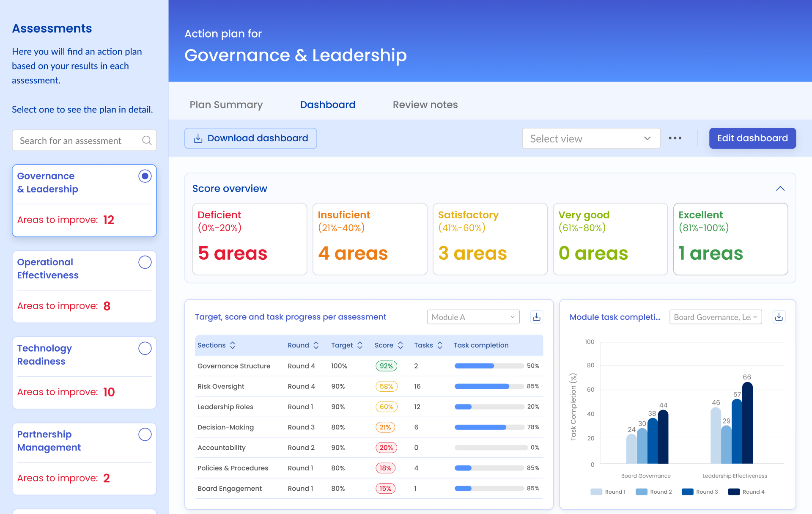The width and height of the screenshot is (812, 514).
Task: Click the Accountability row section name
Action: 221,448
